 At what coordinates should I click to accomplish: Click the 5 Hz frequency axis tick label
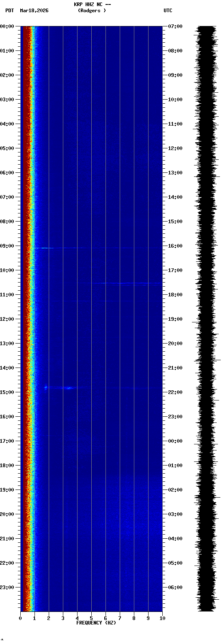coord(91,618)
